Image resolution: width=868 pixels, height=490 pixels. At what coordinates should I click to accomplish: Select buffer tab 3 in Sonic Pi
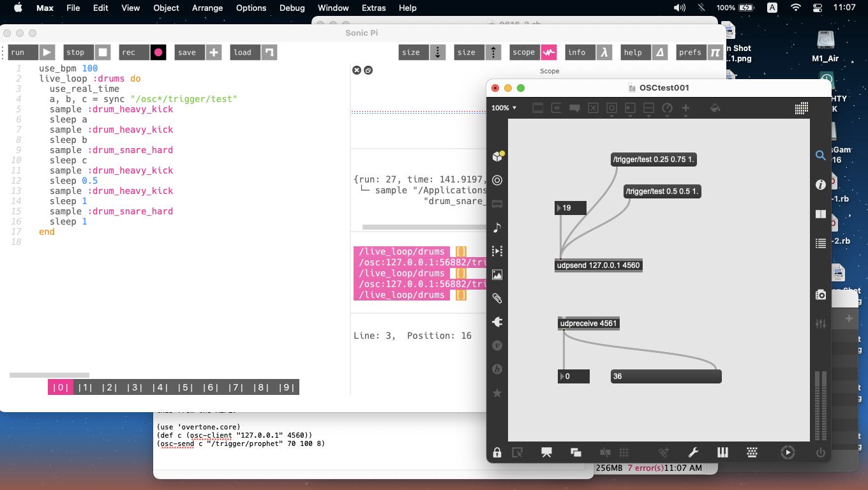pos(133,387)
